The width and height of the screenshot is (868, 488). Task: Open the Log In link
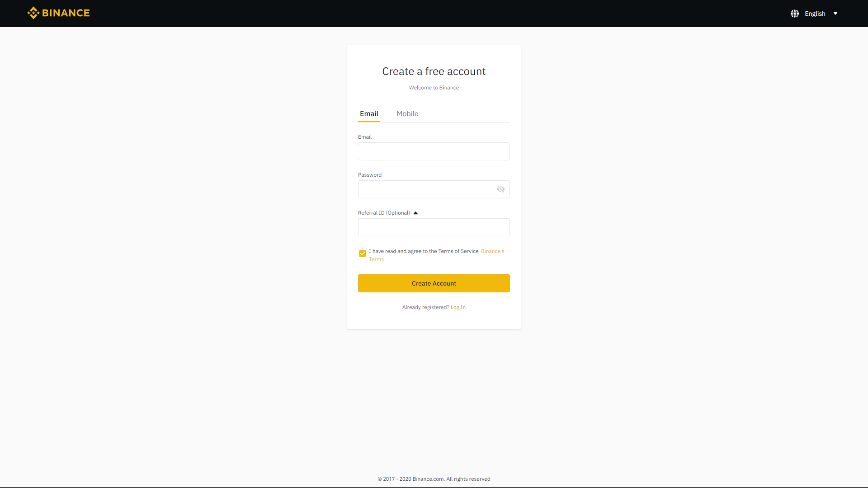458,307
